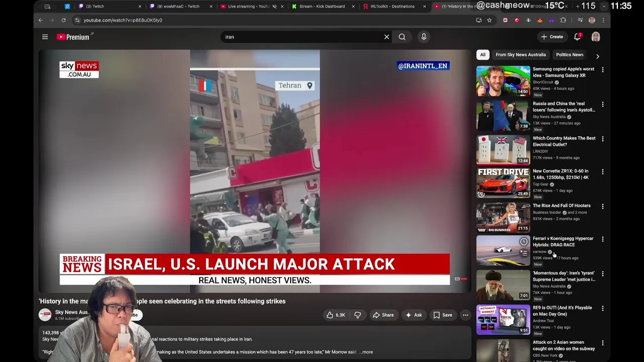Close the (3) Twitch tab
Viewport: 644px width, 362px height.
click(x=139, y=7)
